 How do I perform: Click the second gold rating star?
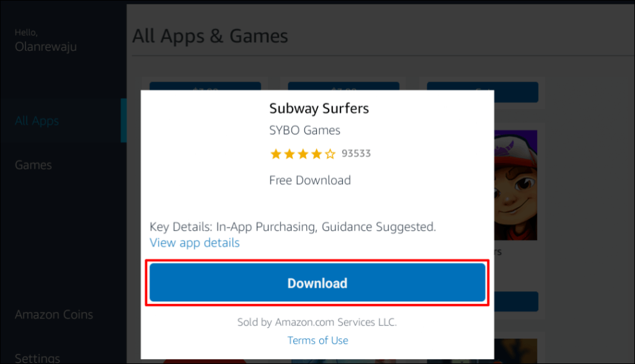pos(289,154)
